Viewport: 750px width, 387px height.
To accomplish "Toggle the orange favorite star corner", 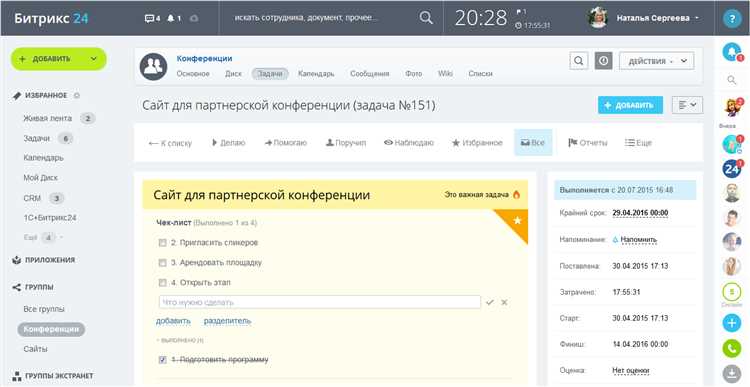I will pyautogui.click(x=517, y=221).
